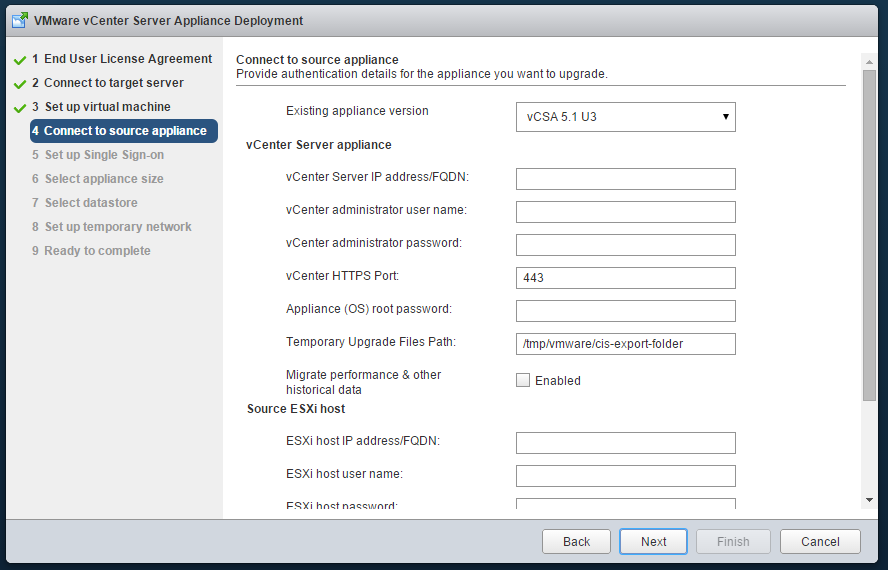Click the green checkmark beside End User License Agreement
Screen dimensions: 888x570
(20, 59)
